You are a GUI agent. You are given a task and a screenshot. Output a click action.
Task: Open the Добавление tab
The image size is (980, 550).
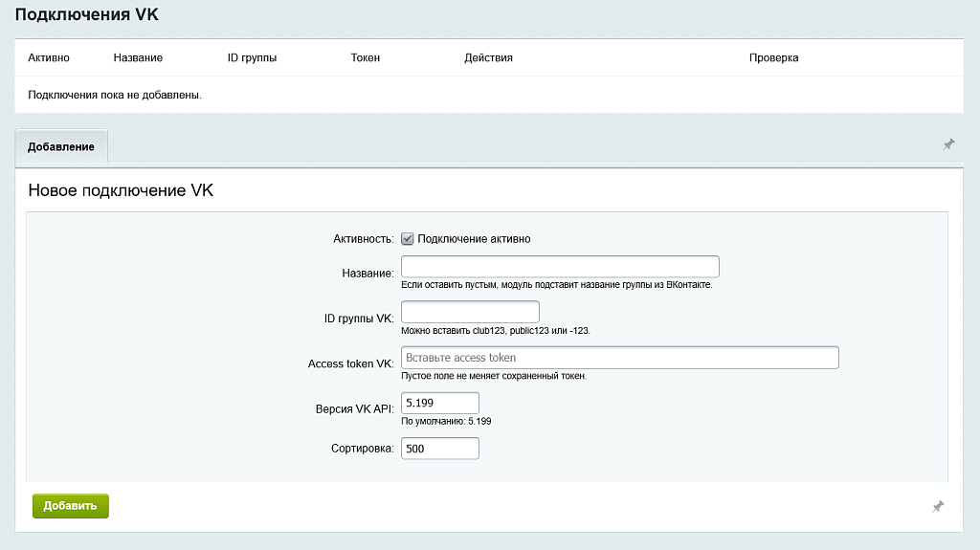(x=61, y=147)
